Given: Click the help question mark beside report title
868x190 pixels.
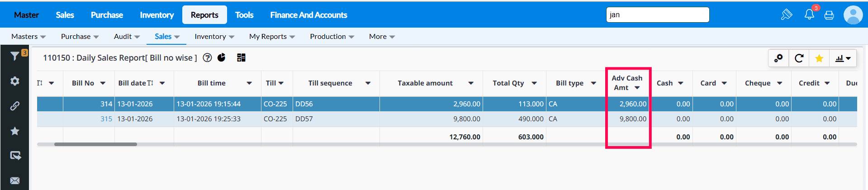Looking at the screenshot, I should (x=207, y=57).
